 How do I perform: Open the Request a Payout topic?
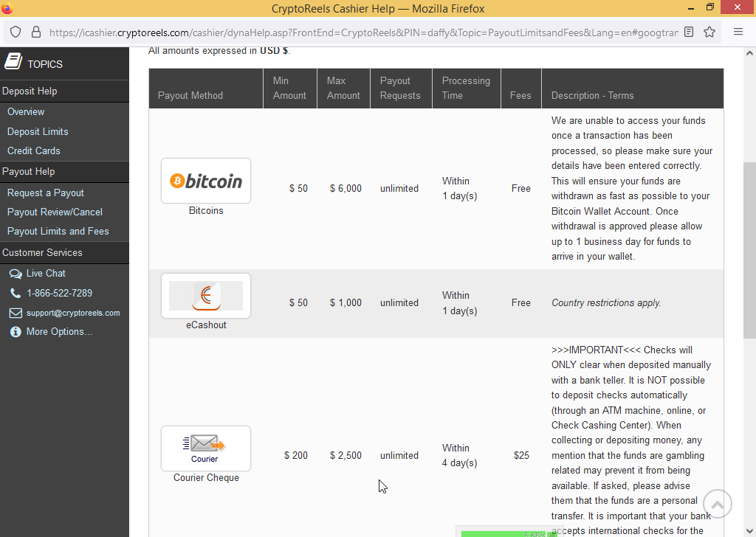tap(46, 193)
